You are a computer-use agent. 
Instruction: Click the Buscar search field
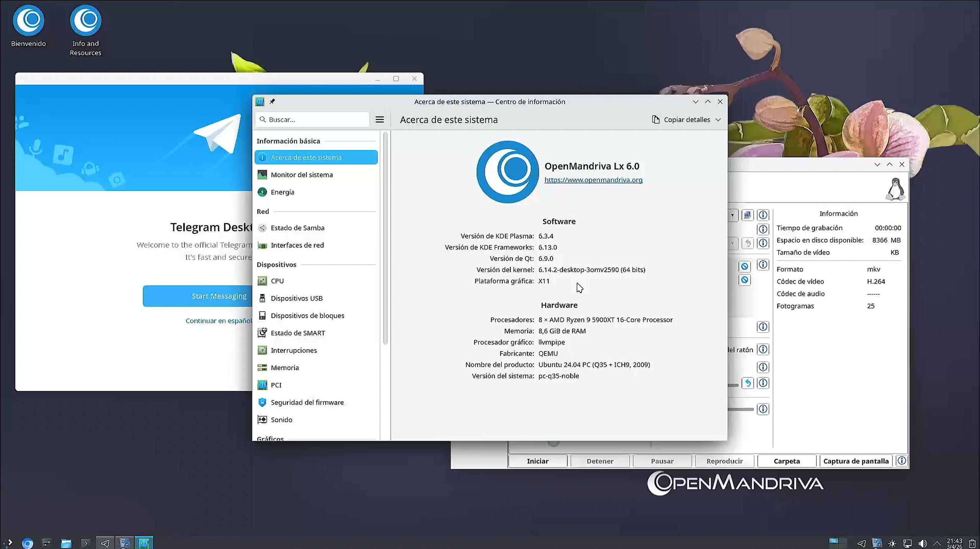pos(312,119)
